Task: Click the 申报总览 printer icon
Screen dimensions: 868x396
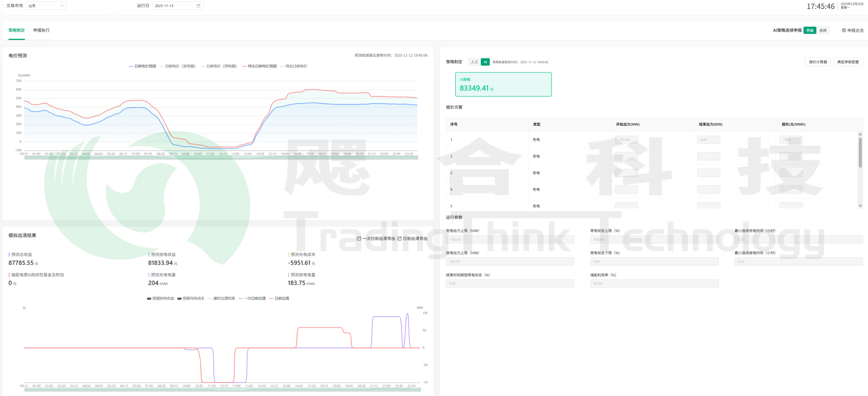Action: [x=844, y=30]
